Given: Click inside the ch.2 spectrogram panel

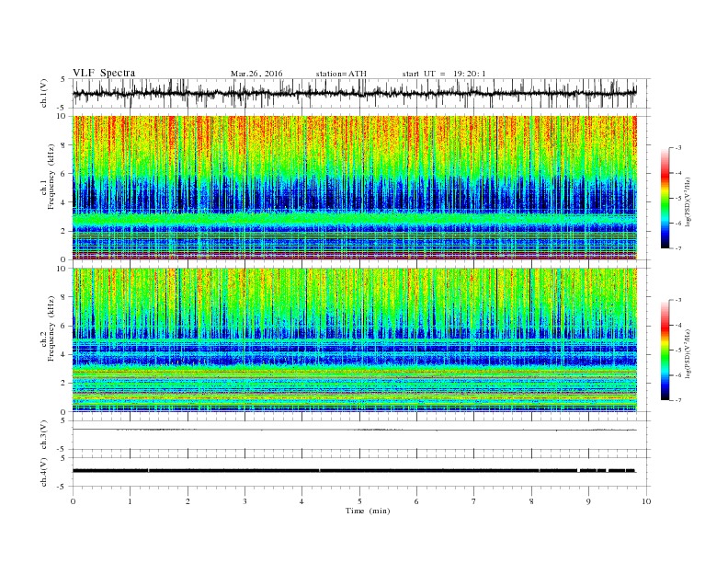Looking at the screenshot, I should [355, 340].
